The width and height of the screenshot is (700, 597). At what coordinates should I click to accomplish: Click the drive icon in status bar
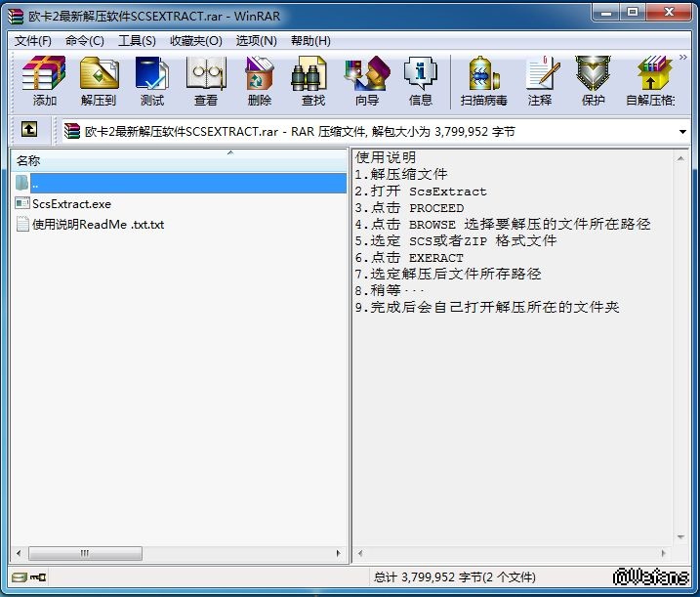[20, 577]
